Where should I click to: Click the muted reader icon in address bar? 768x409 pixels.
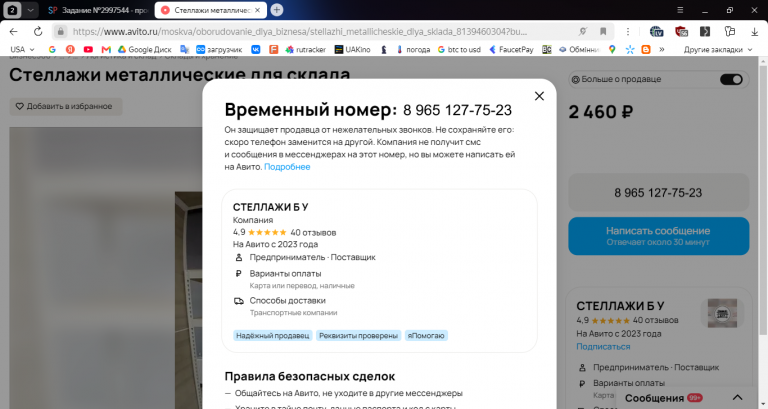coord(582,32)
